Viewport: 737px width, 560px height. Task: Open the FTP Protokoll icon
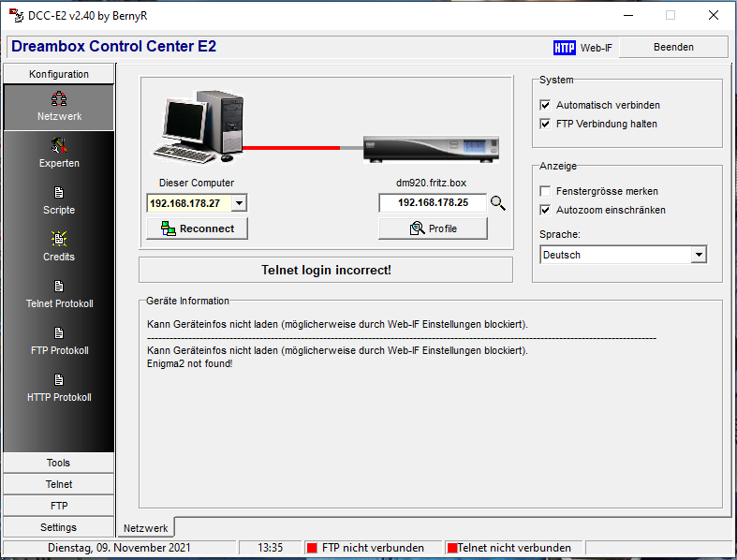click(x=59, y=333)
